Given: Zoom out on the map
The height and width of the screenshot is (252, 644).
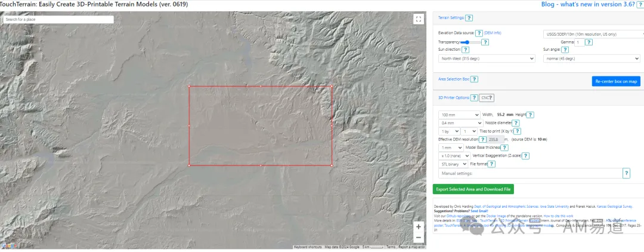Looking at the screenshot, I should pos(418,237).
